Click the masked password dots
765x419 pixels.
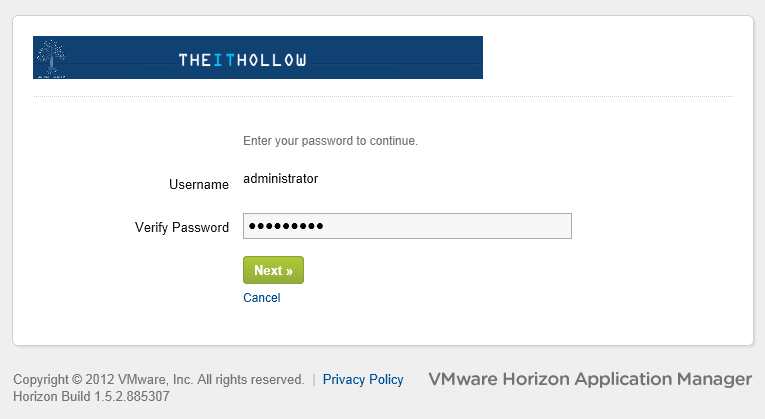click(285, 226)
